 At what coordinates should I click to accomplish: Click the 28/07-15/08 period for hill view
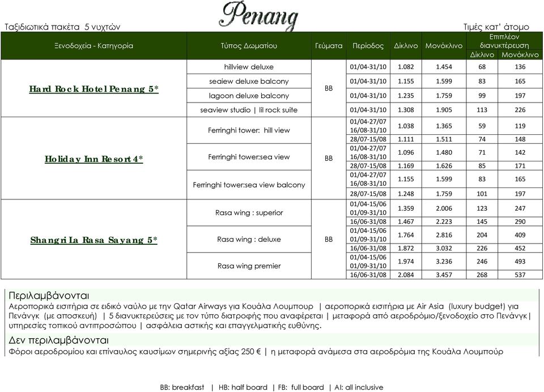click(x=368, y=139)
